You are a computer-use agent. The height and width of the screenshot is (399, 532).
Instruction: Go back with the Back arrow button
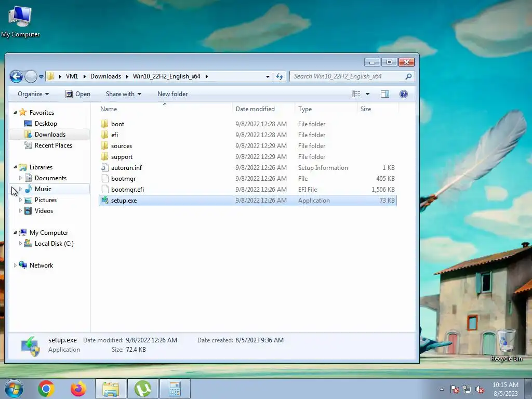pyautogui.click(x=16, y=77)
